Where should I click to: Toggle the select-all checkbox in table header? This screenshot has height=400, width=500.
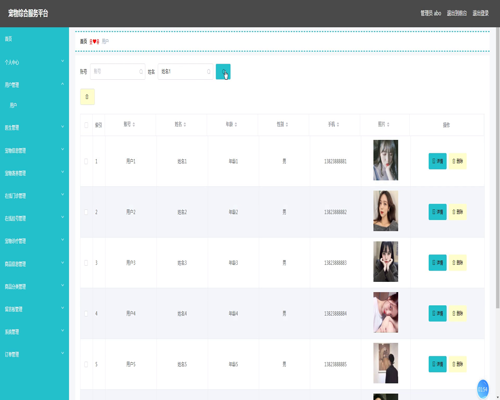coord(86,125)
